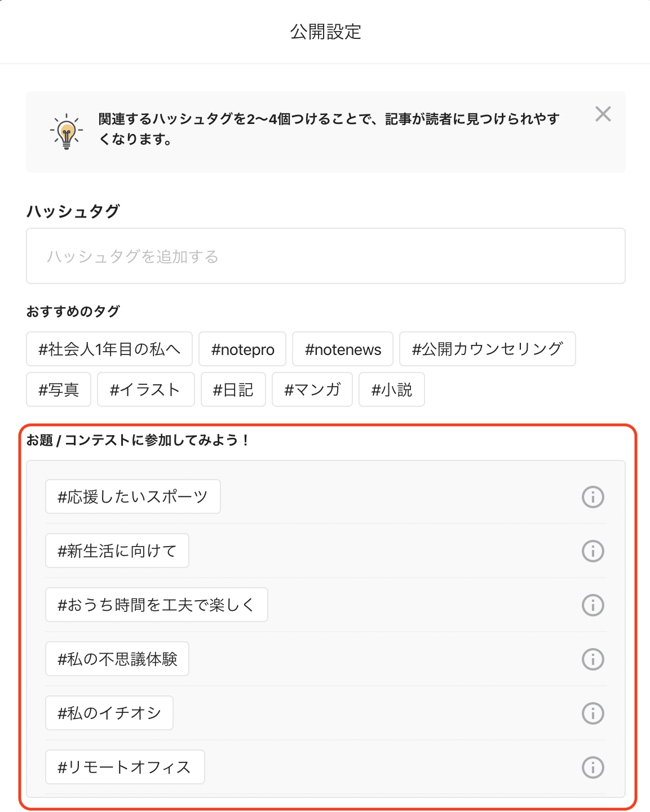This screenshot has height=812, width=650.
Task: Select the #イラスト tag
Action: point(145,389)
